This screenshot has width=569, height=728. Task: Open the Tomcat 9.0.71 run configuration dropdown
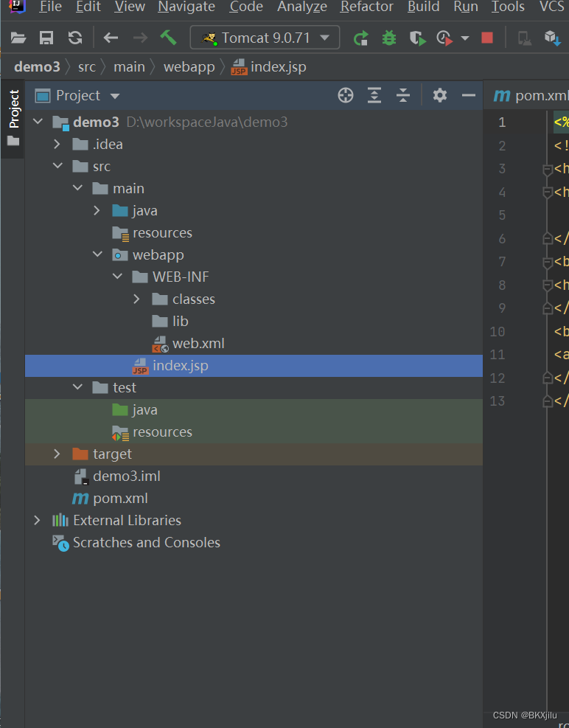point(265,37)
